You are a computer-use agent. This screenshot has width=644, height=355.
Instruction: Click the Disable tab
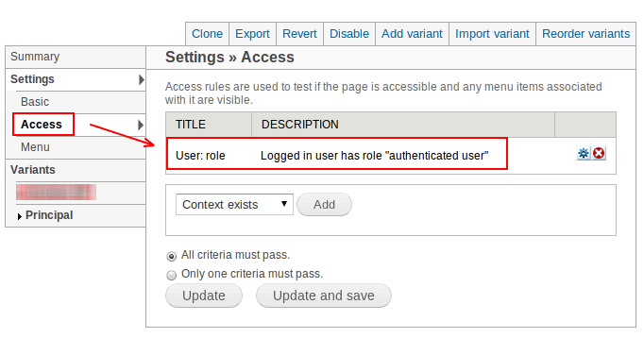pos(349,34)
